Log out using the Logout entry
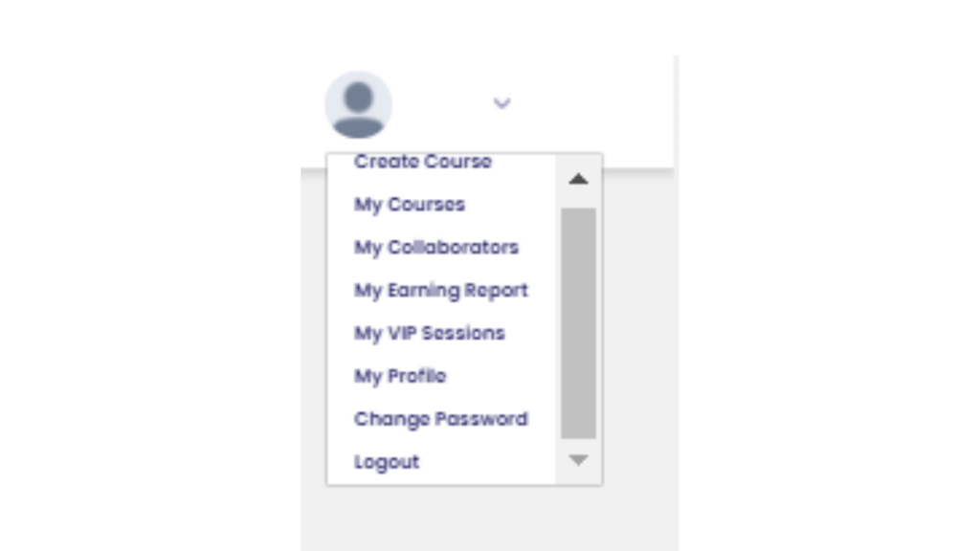 click(387, 462)
